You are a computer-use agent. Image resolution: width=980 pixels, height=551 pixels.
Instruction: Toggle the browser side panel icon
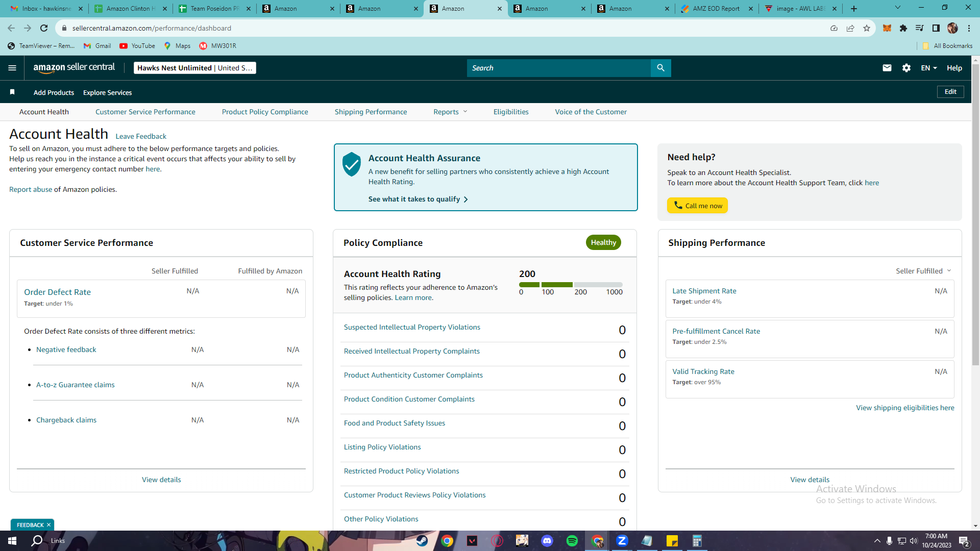click(936, 28)
